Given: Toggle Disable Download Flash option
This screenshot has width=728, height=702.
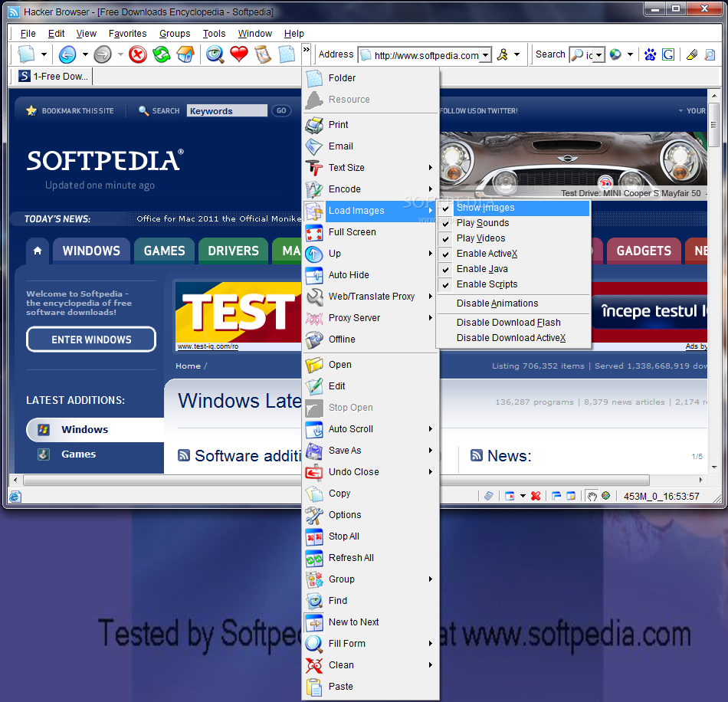Looking at the screenshot, I should [x=513, y=322].
